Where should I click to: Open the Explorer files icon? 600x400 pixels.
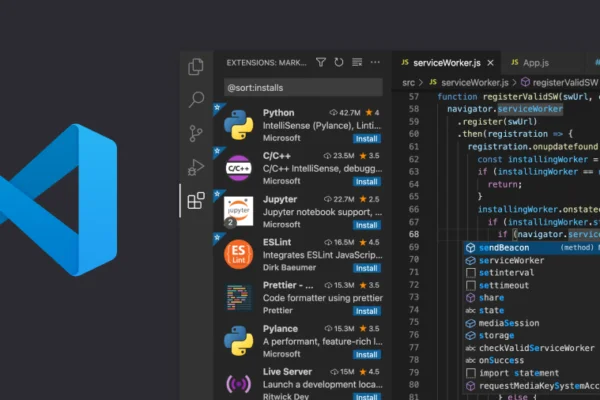(196, 67)
